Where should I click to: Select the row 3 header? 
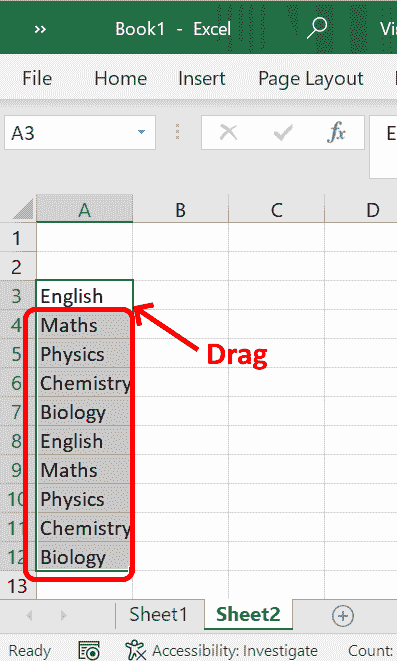tap(17, 296)
